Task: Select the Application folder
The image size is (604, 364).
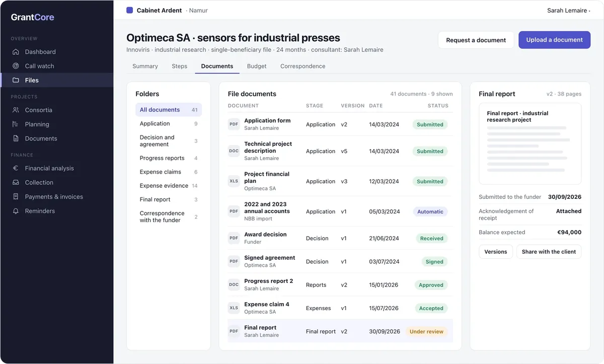Action: (x=169, y=123)
